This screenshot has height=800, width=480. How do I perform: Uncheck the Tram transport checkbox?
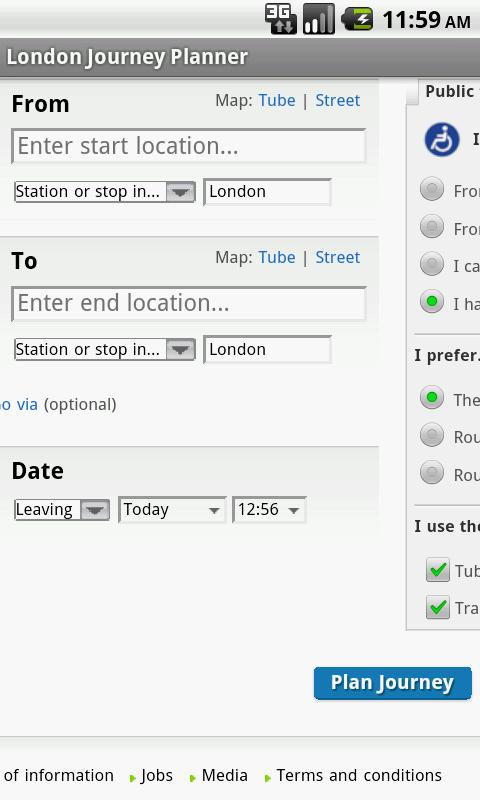tap(438, 607)
